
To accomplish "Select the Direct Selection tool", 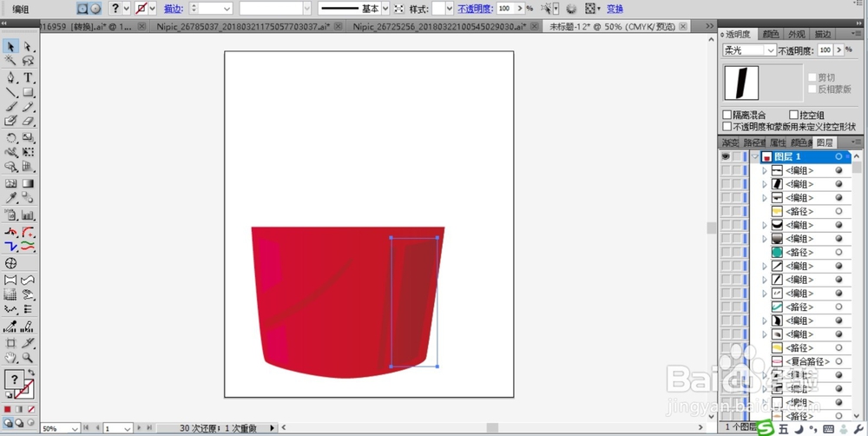I will (29, 47).
